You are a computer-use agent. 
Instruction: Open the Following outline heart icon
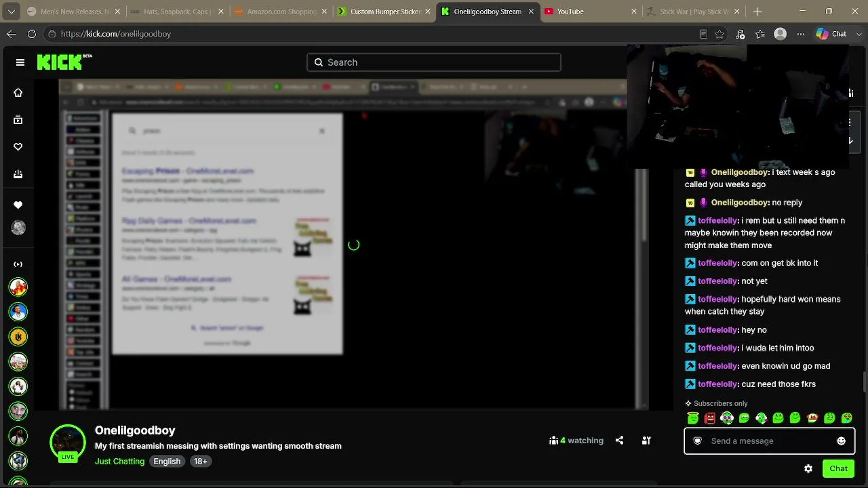pos(18,147)
